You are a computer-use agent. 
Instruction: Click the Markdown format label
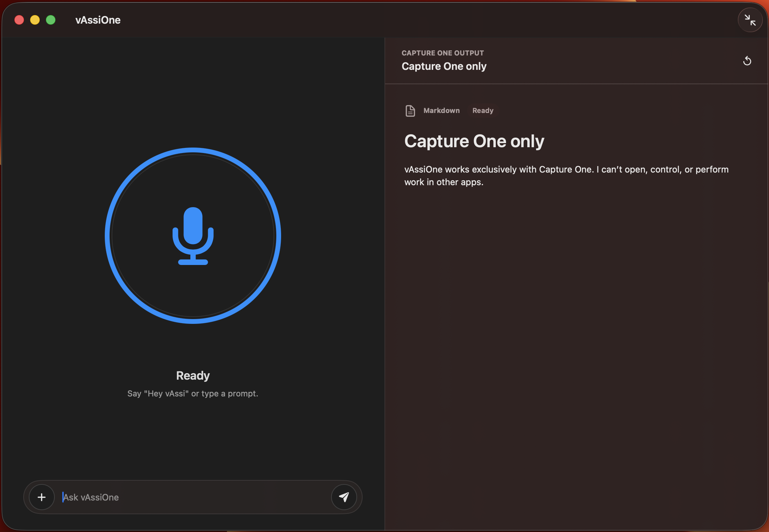click(441, 111)
